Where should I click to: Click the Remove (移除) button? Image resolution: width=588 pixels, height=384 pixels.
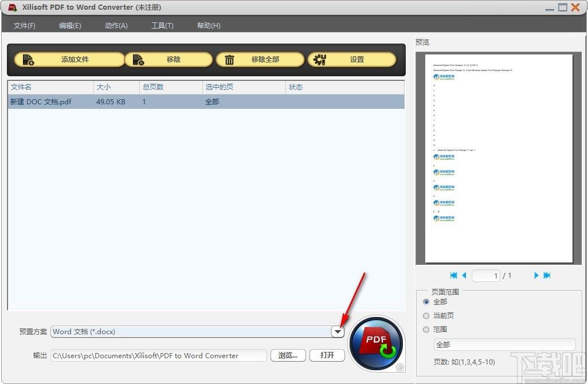coord(168,60)
